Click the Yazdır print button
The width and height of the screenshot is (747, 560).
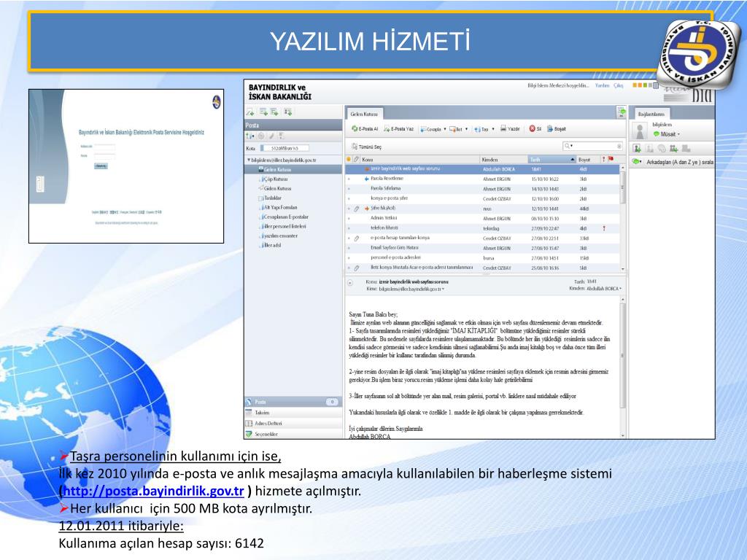[510, 128]
